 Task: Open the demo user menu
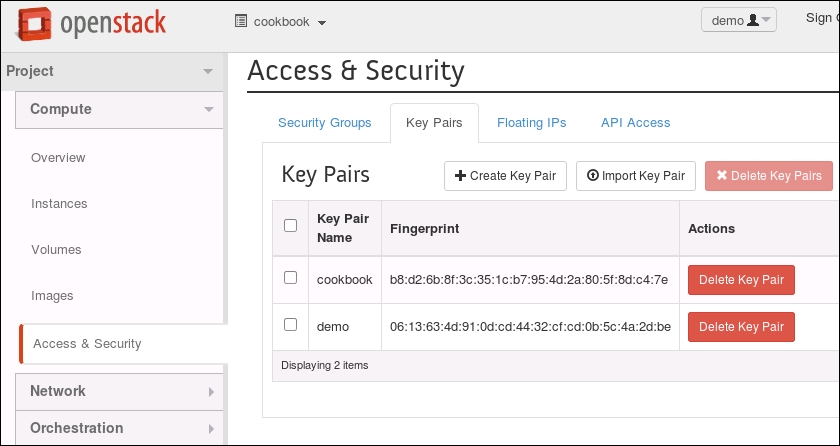pyautogui.click(x=738, y=21)
